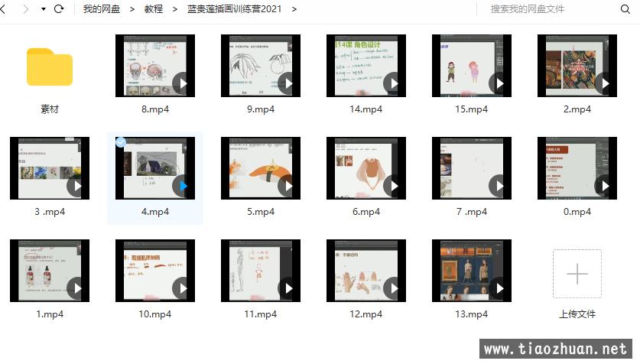Image resolution: width=640 pixels, height=364 pixels.
Task: Open the 素材 folder
Action: 50,67
